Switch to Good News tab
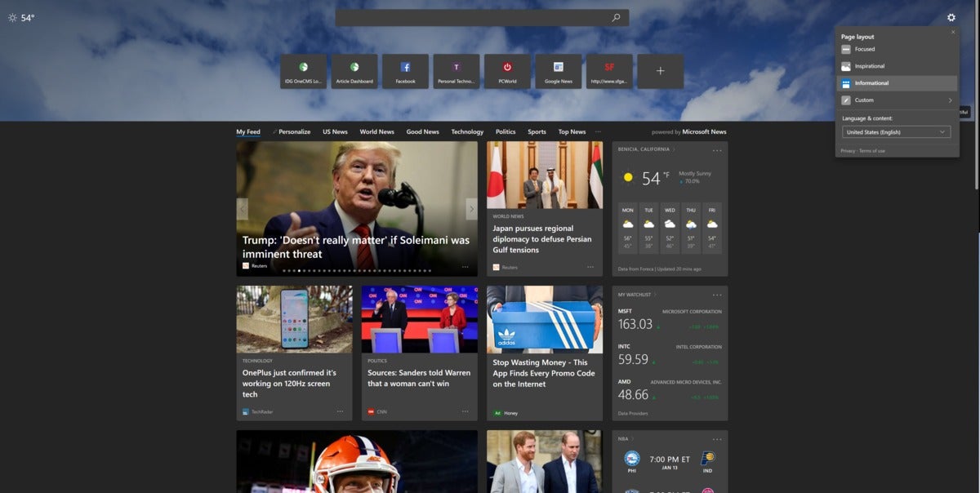The width and height of the screenshot is (980, 493). pos(423,131)
